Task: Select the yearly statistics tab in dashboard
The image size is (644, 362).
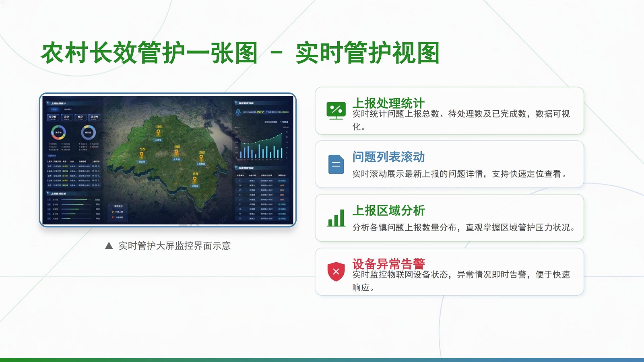Action: pos(68,109)
